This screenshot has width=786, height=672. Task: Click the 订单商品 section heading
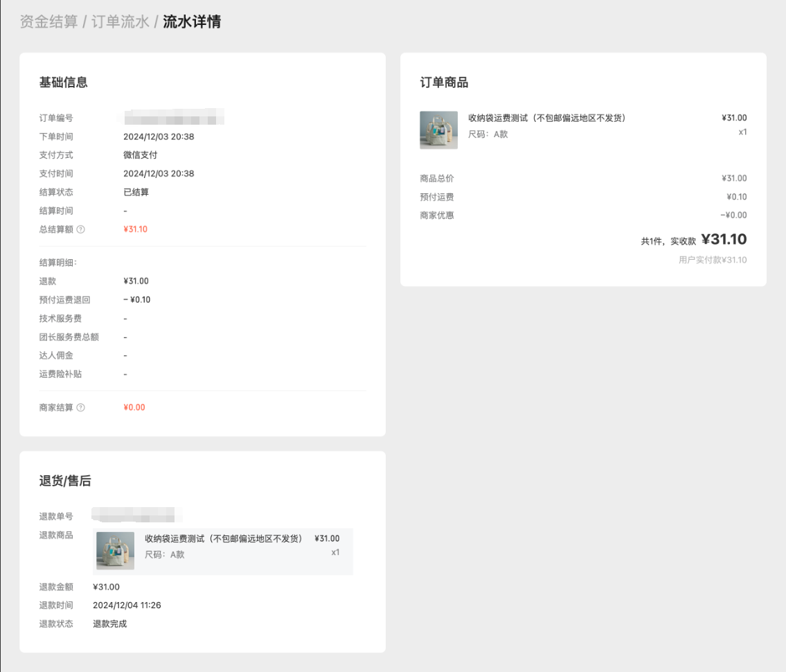(x=444, y=82)
